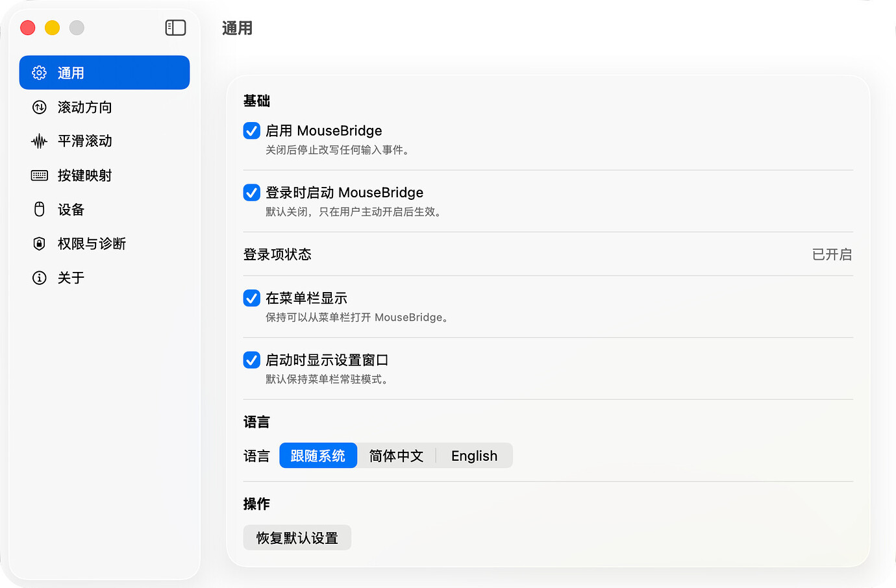Open 权限与诊断 page

105,243
